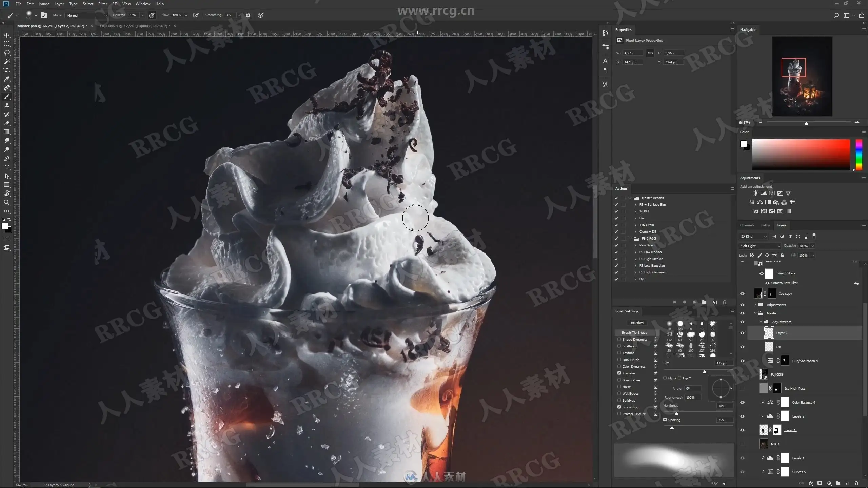Open Flow dropdown arrow in options bar
The height and width of the screenshot is (488, 868).
coord(186,15)
